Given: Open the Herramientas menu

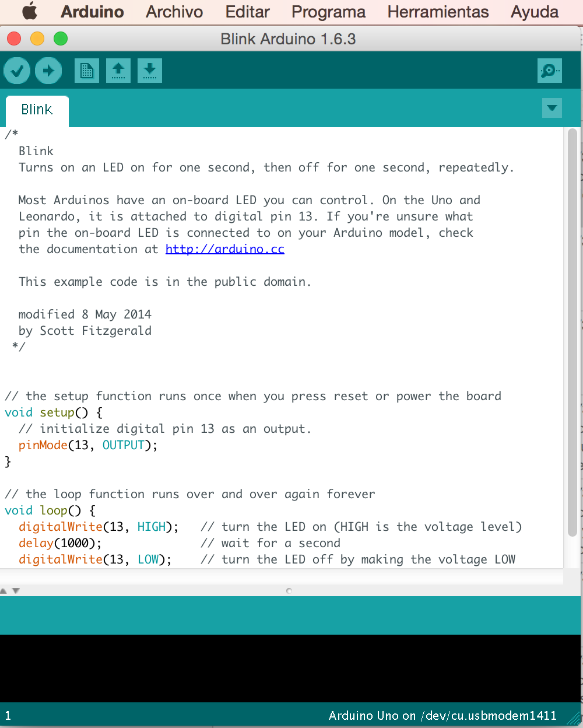Looking at the screenshot, I should (x=438, y=12).
